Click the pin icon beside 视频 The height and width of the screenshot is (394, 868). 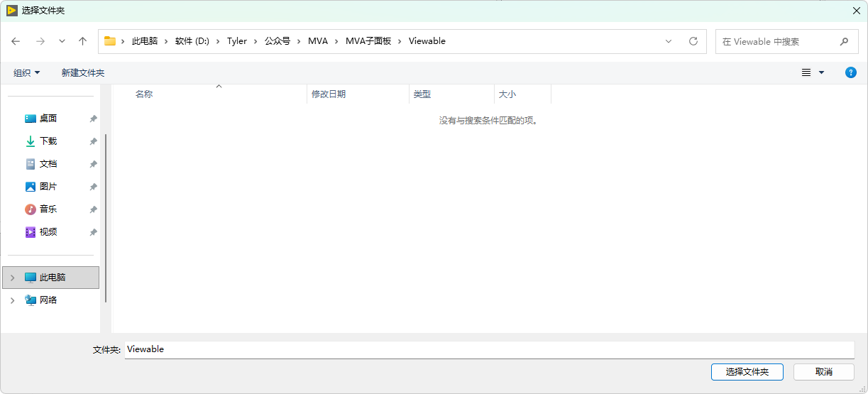pos(93,233)
